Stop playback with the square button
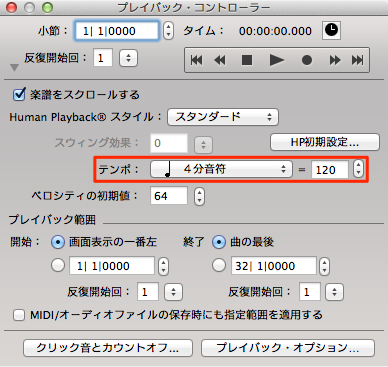Screen dimensions: 388x367 point(247,60)
